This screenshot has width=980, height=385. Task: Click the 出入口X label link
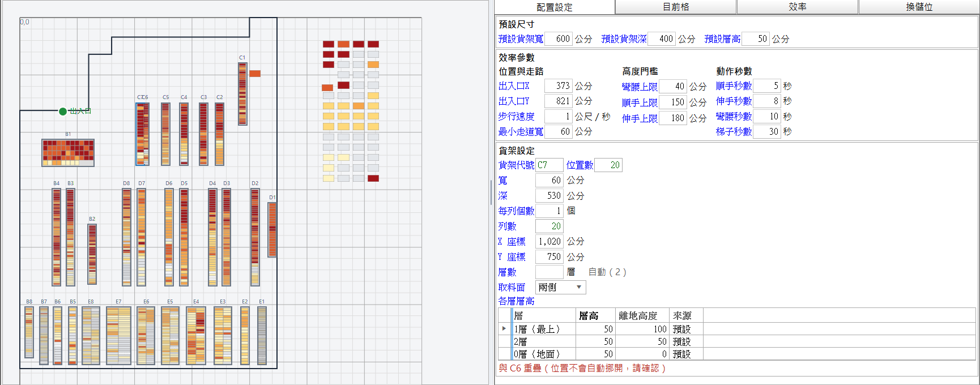tap(514, 85)
